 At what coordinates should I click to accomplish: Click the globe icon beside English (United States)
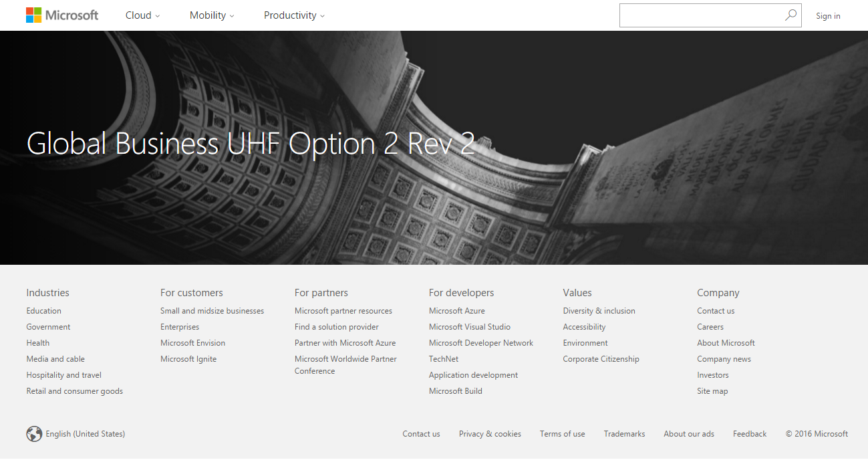tap(34, 434)
